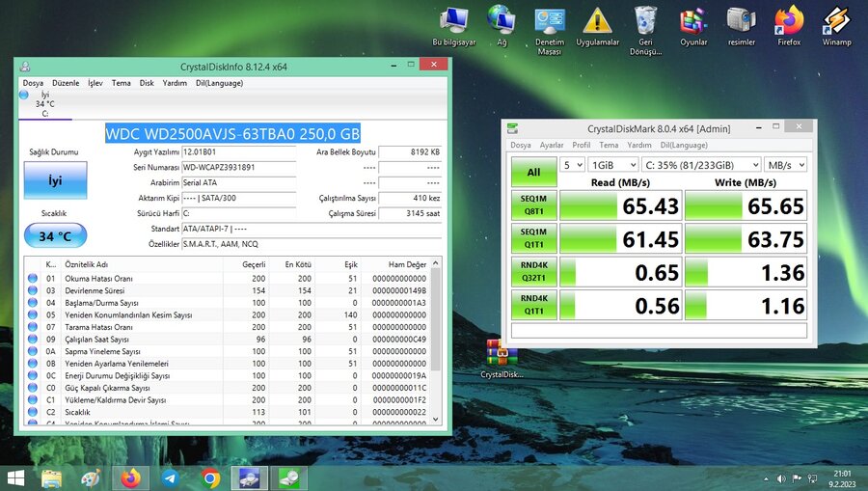Image resolution: width=868 pixels, height=491 pixels.
Task: Open Dosya menu in CrystalDiskInfo
Action: (33, 83)
